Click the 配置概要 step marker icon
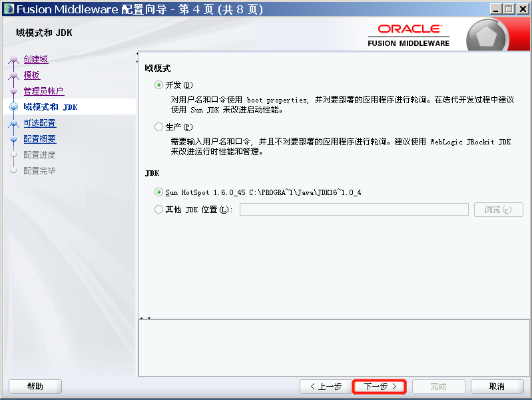Image resolution: width=532 pixels, height=400 pixels. pyautogui.click(x=13, y=138)
